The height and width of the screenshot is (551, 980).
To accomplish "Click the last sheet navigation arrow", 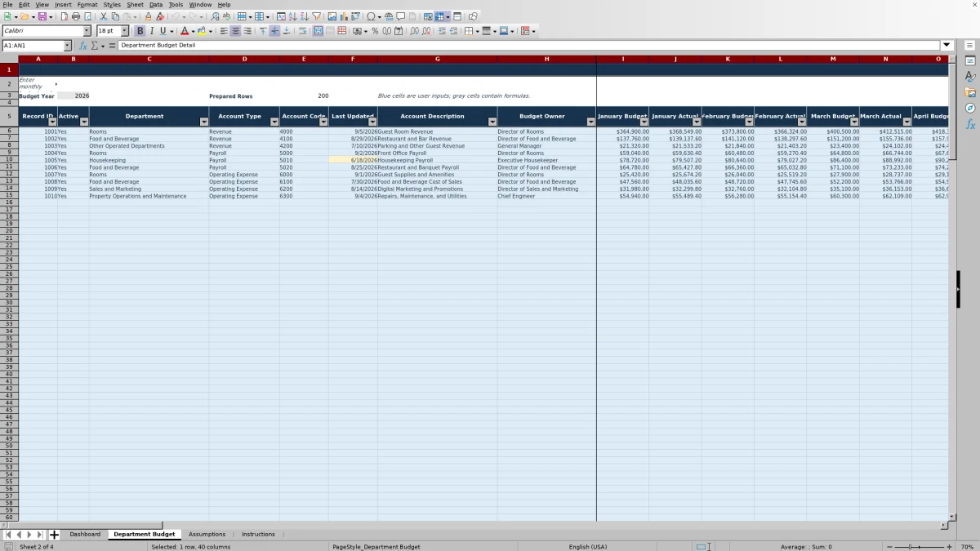I will click(x=40, y=535).
